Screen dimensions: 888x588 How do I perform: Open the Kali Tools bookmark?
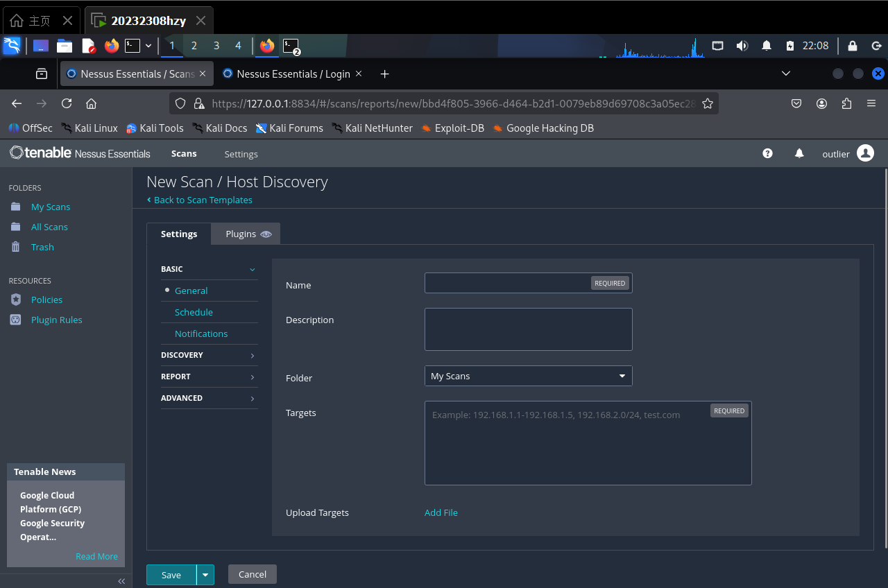click(x=155, y=128)
